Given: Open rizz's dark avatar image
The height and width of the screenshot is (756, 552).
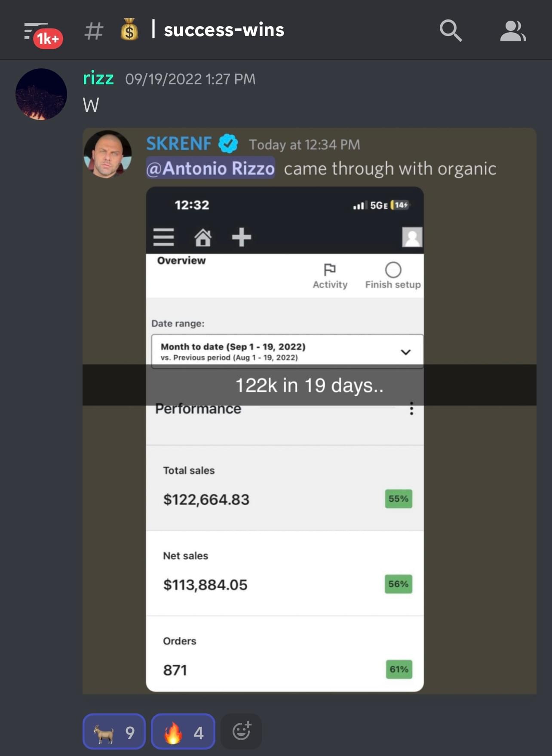Looking at the screenshot, I should 41,94.
